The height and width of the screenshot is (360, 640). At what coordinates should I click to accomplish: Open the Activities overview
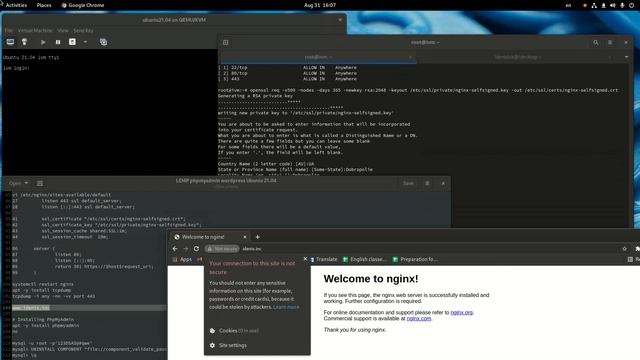(x=16, y=5)
